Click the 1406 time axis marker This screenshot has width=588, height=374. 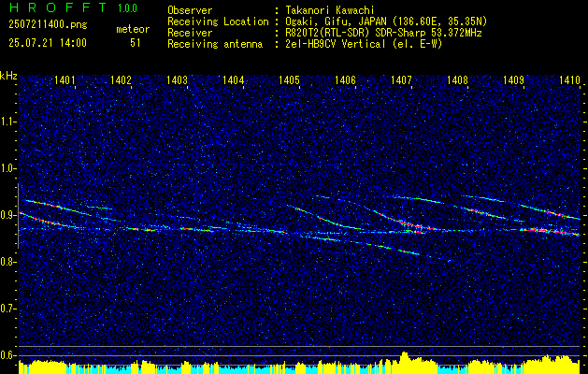[345, 79]
